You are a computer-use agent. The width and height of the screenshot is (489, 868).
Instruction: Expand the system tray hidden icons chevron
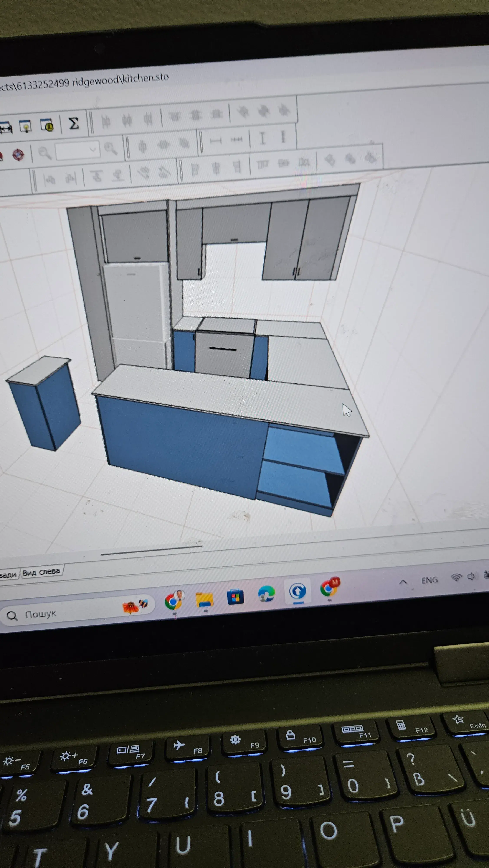pos(403,582)
